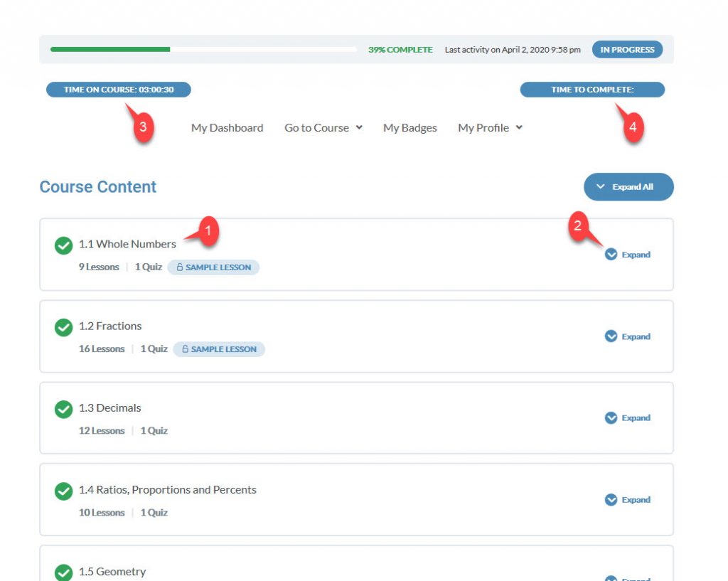Click the Expand All button

tap(628, 187)
